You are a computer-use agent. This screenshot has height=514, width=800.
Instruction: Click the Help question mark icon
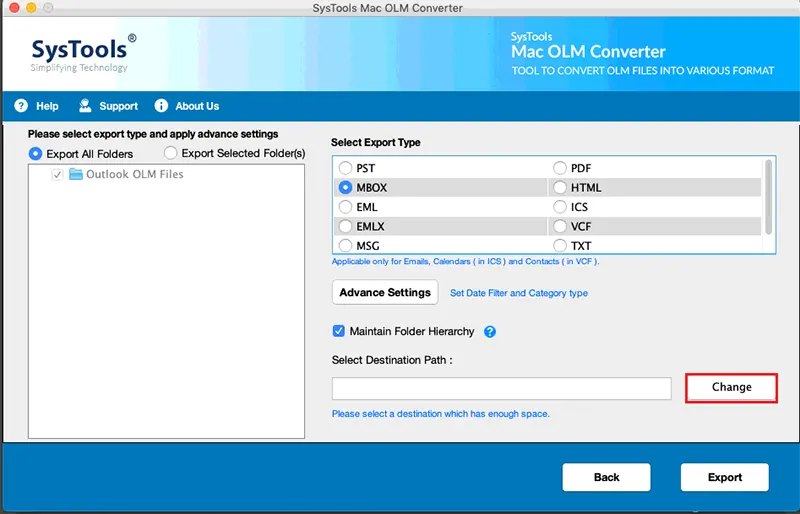coord(21,106)
